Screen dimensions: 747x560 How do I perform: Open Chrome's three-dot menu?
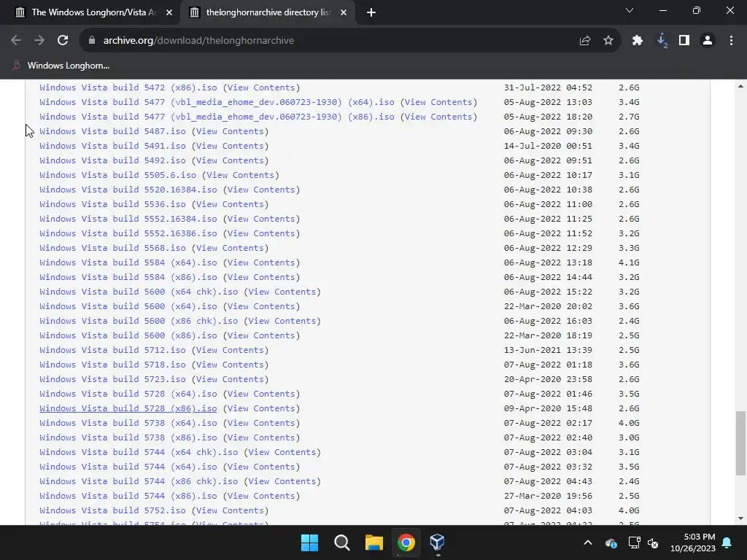[731, 41]
